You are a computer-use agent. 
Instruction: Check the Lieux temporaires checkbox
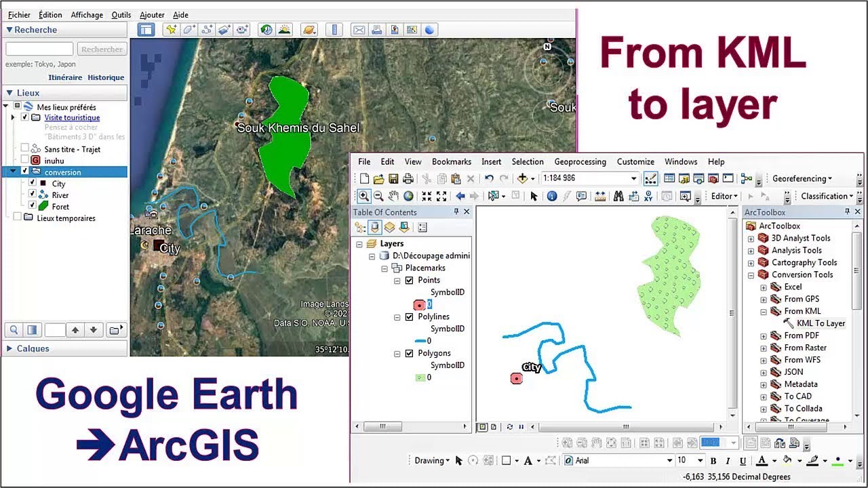18,218
